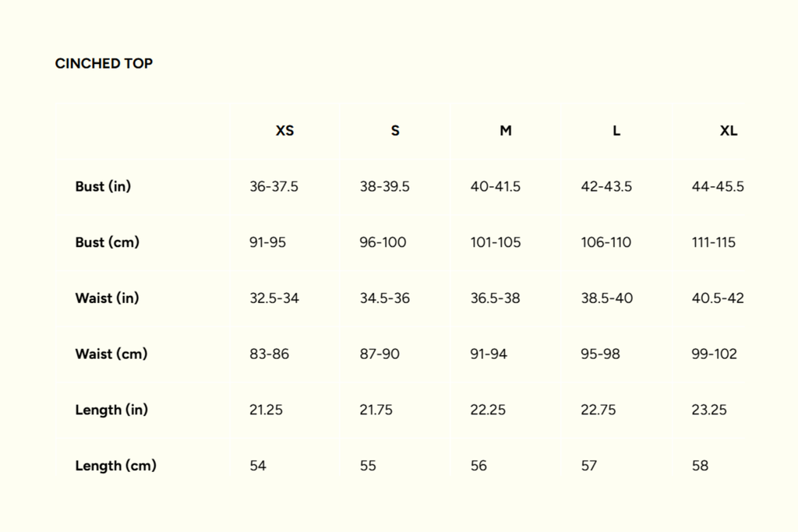Select the 21.75 length cell

(376, 410)
